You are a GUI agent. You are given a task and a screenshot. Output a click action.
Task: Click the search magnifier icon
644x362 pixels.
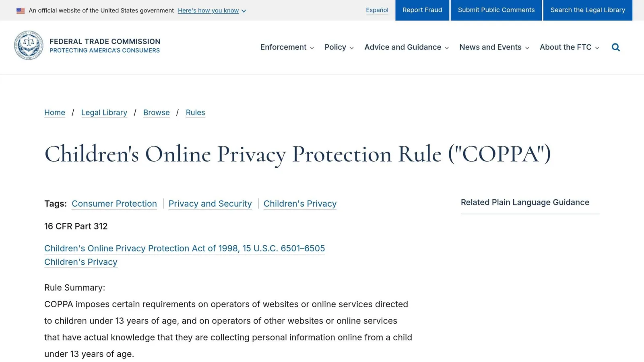[615, 47]
